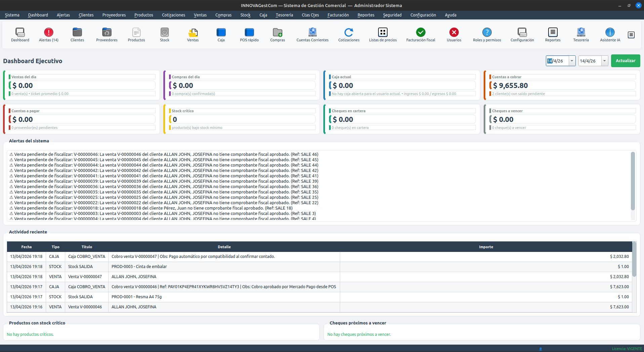
Task: Open the Facturación menu in menu bar
Action: click(x=338, y=15)
